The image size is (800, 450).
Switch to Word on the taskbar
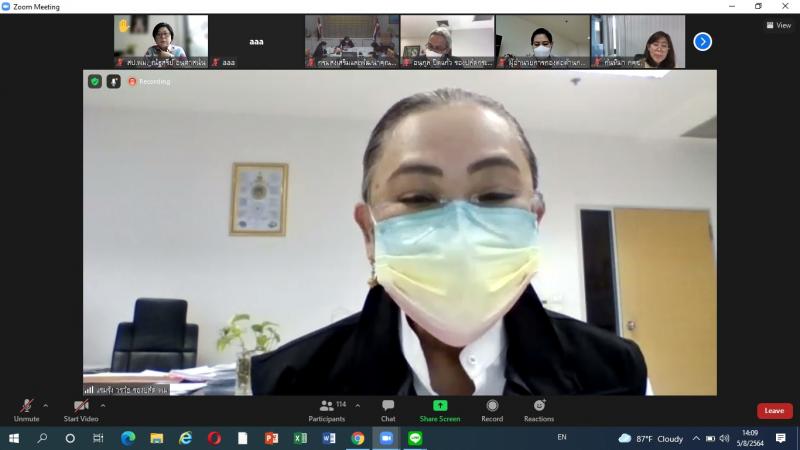[x=329, y=438]
